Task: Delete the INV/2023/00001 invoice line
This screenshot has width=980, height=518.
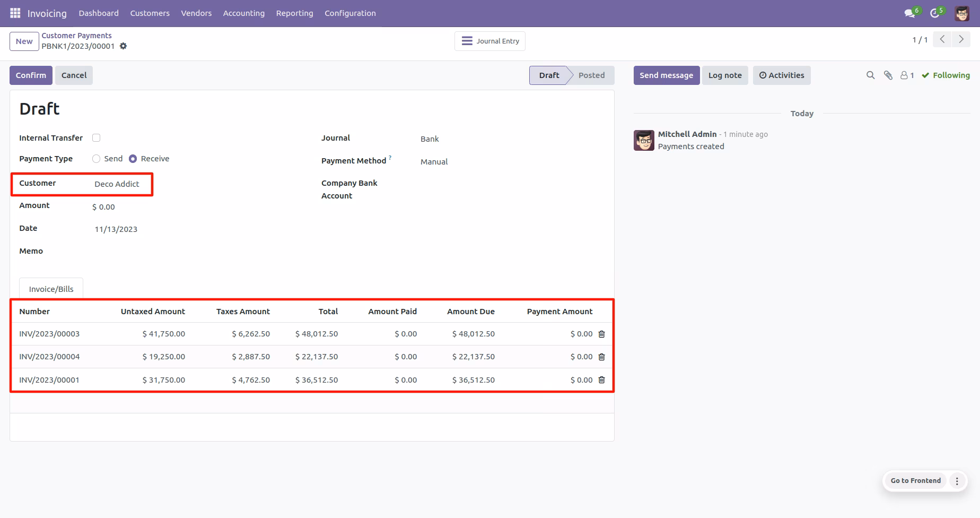Action: click(601, 380)
